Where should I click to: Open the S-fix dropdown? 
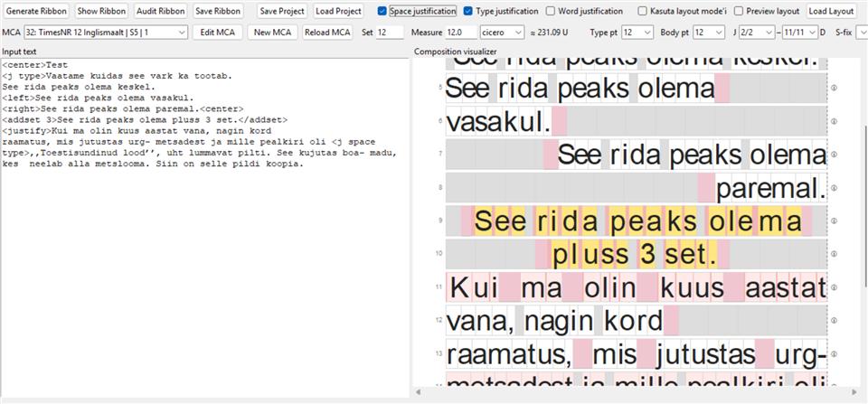[x=862, y=33]
